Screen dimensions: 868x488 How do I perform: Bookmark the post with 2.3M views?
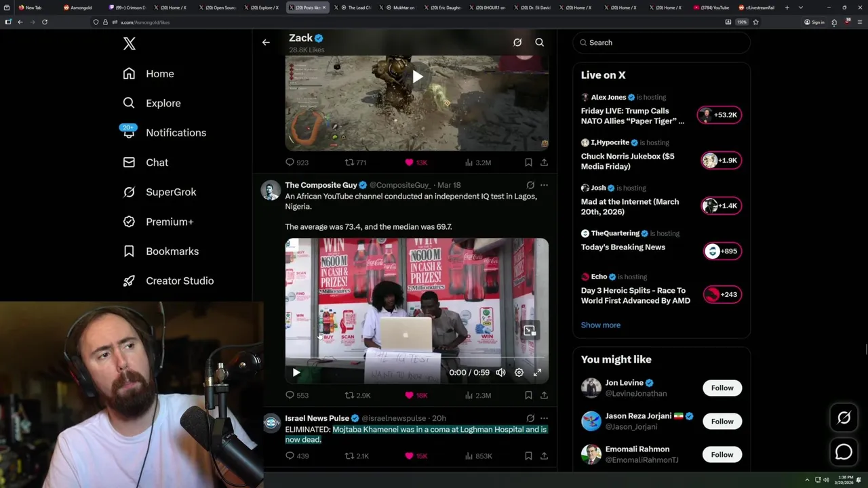pyautogui.click(x=528, y=395)
